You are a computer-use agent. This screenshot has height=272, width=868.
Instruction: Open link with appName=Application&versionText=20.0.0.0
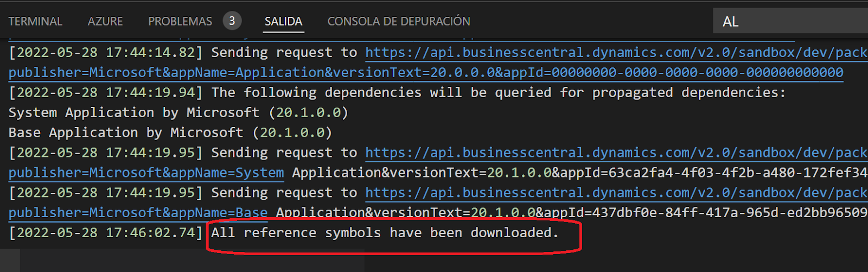coord(426,72)
